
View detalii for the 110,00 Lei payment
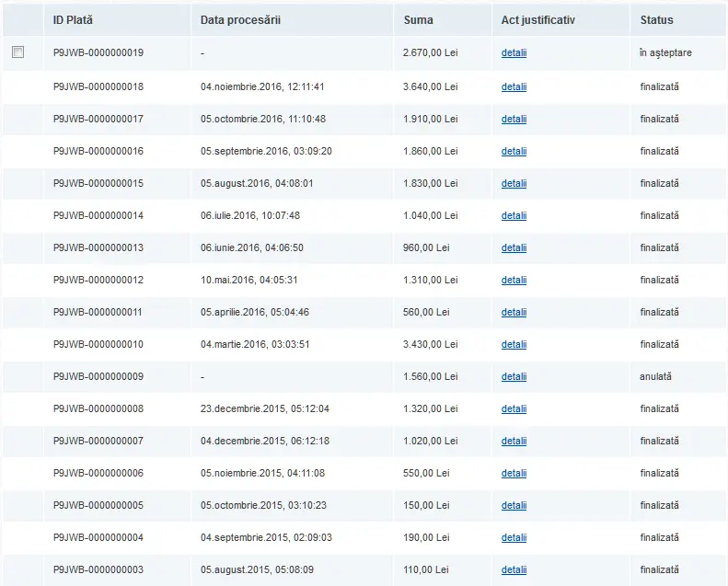click(514, 569)
